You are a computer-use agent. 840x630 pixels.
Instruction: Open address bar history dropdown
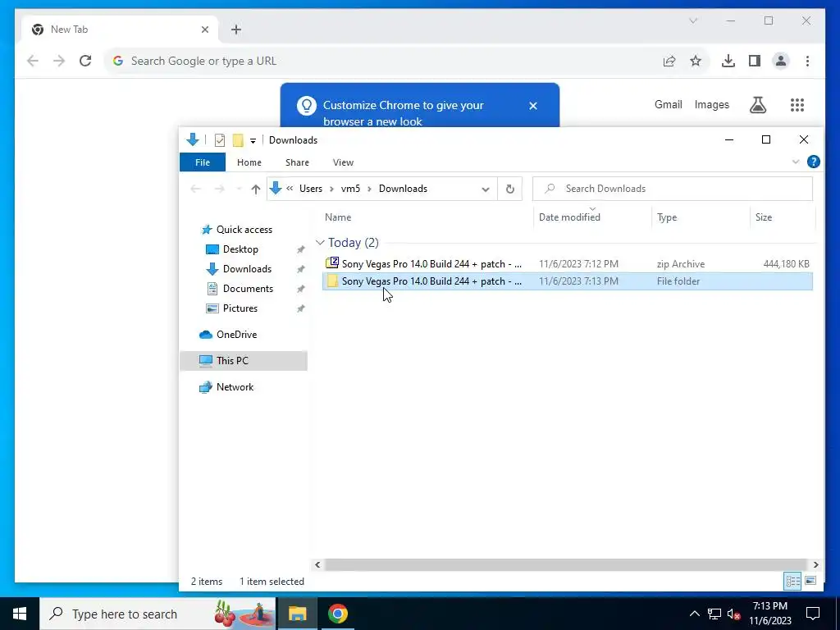(x=486, y=189)
